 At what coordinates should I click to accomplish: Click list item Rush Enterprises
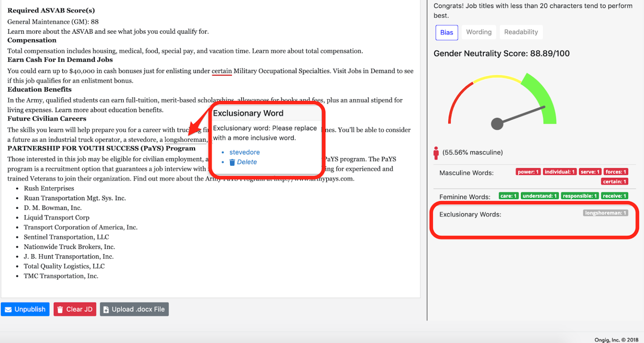49,189
